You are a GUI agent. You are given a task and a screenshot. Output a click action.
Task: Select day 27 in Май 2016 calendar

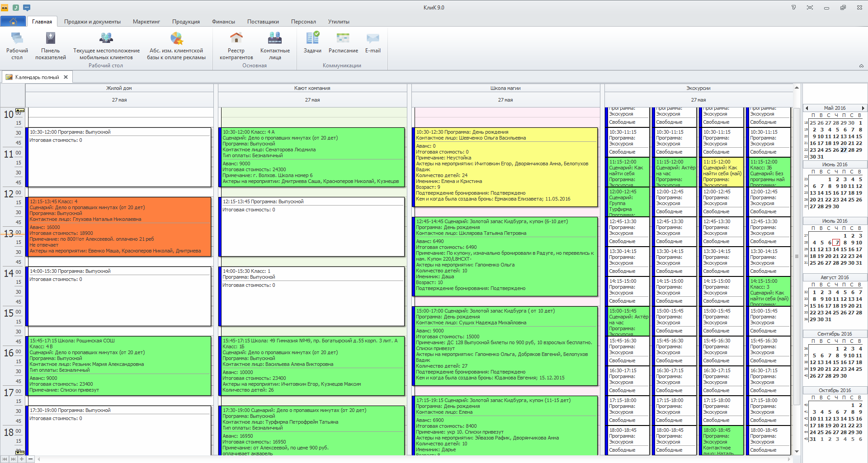coord(844,150)
